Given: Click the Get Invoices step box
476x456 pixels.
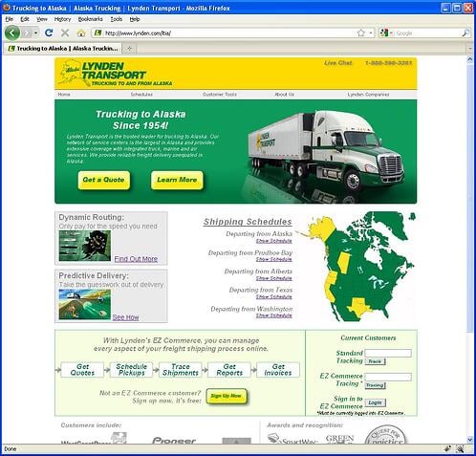Looking at the screenshot, I should pyautogui.click(x=278, y=370).
